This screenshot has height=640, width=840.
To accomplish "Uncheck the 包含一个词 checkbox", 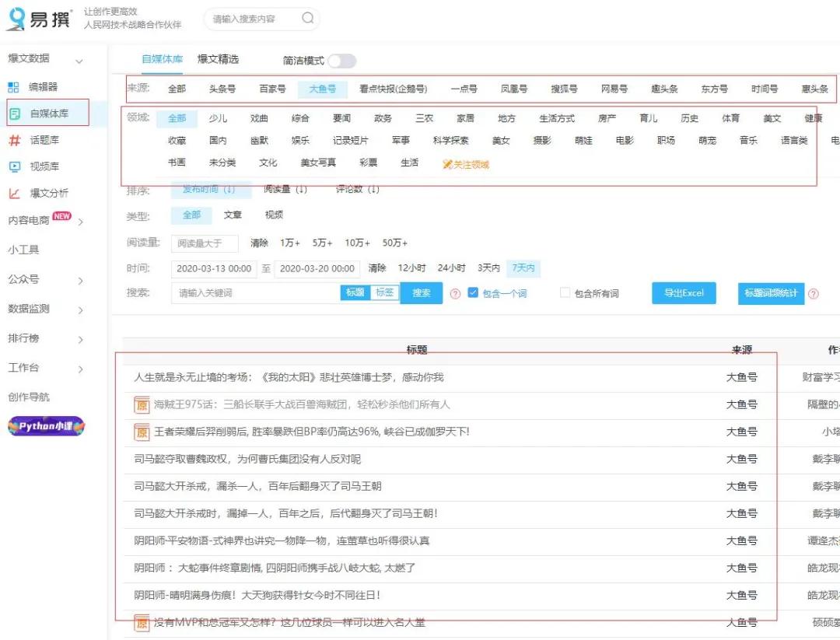I will tap(474, 293).
